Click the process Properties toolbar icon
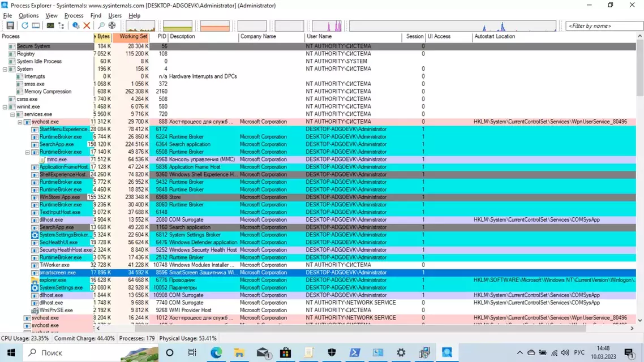The width and height of the screenshot is (644, 362). pos(76,25)
